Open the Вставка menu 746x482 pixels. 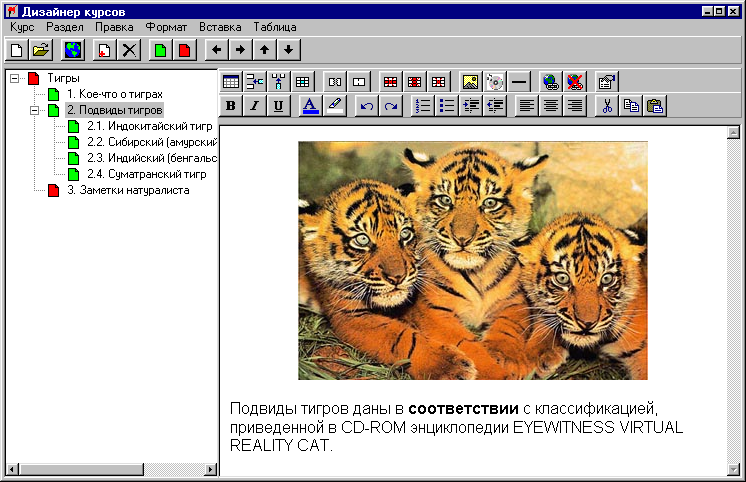(220, 27)
